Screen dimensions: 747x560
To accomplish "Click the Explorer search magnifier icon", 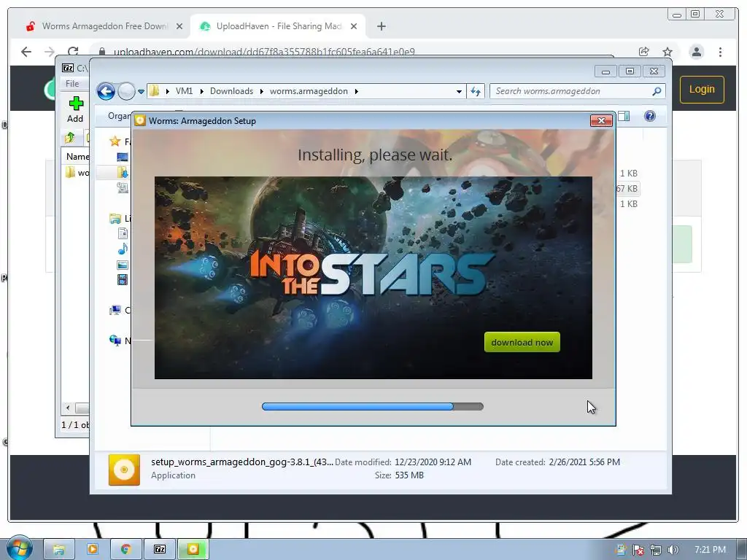I will point(657,91).
